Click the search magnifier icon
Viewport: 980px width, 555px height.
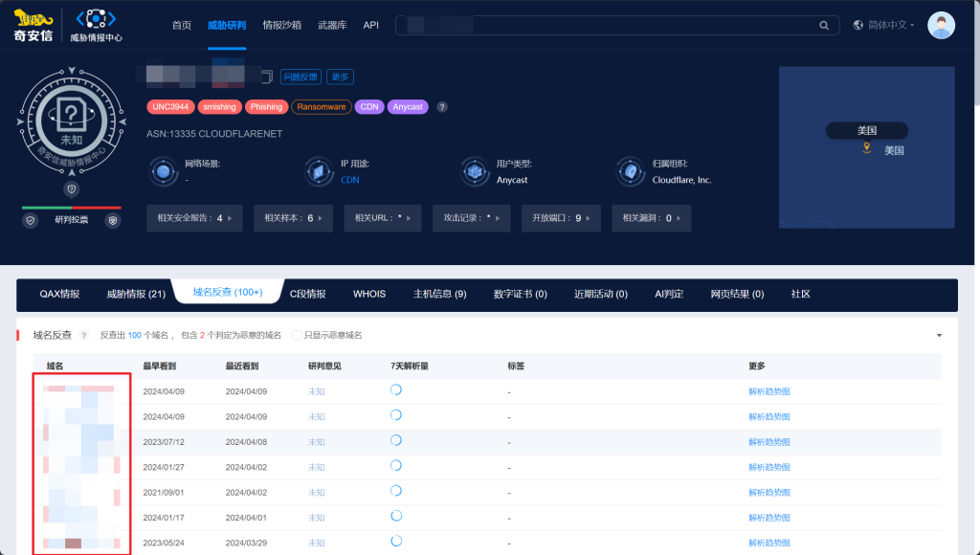click(824, 26)
